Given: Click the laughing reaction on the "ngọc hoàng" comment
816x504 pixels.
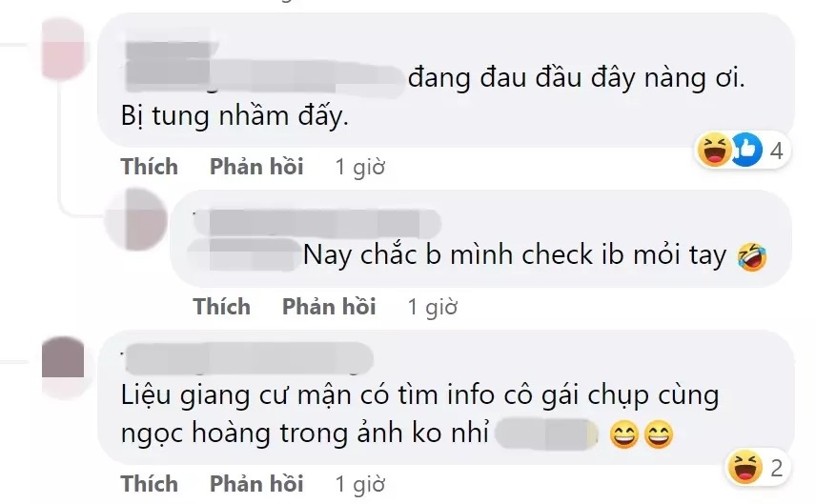Looking at the screenshot, I should (x=745, y=467).
